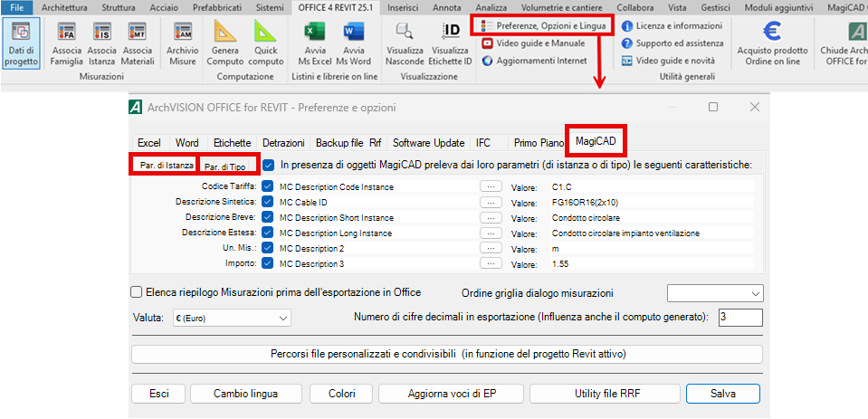Image resolution: width=868 pixels, height=419 pixels.
Task: Select Par. di Istanza sub-tab
Action: click(x=167, y=165)
